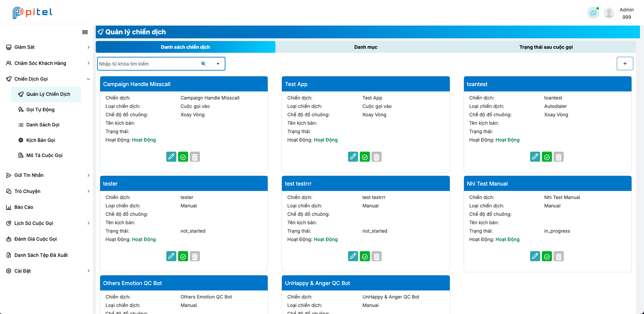The image size is (644, 314).
Task: Expand the Chăm Sóc Khách Hàng menu
Action: click(x=48, y=63)
